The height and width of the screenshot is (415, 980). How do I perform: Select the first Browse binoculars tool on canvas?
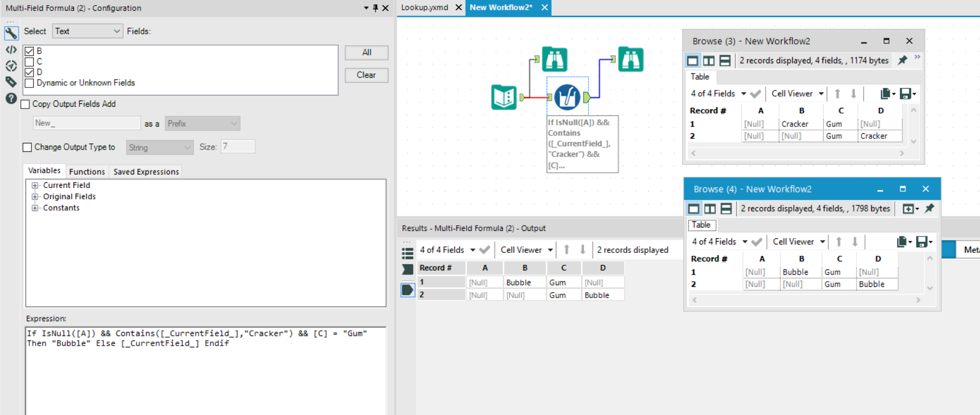[x=555, y=59]
